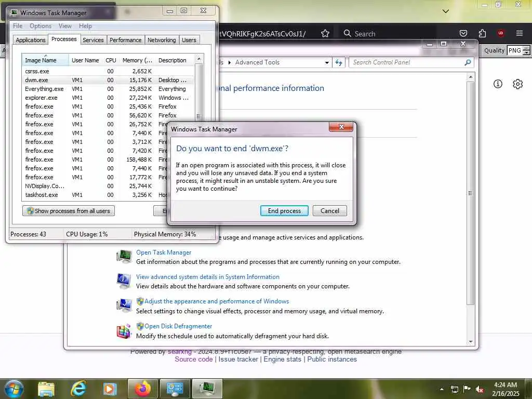The width and height of the screenshot is (532, 399).
Task: Select the NVDisplay.Co... process row
Action: tap(95, 186)
